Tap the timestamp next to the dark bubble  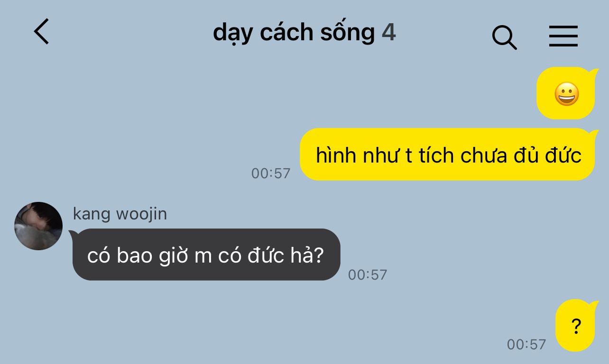368,274
